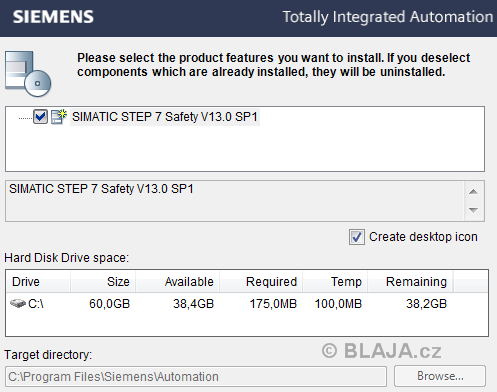Click the STEP 7 Safety package icon
This screenshot has width=497, height=392.
[59, 117]
